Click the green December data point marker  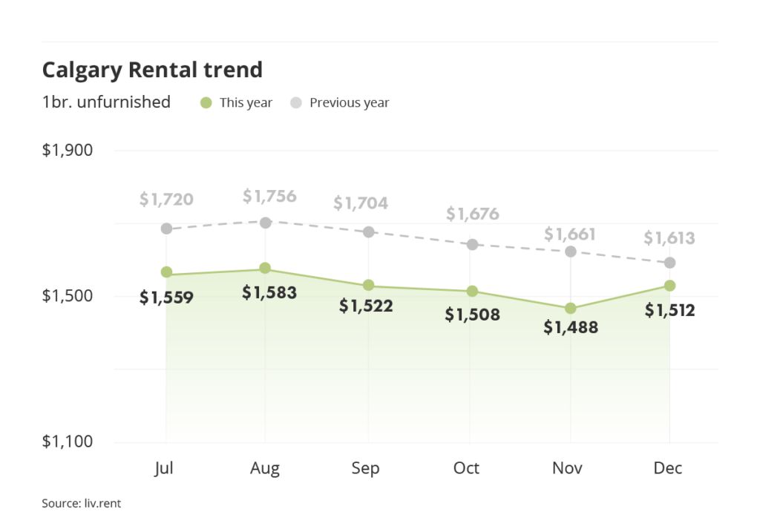click(669, 286)
